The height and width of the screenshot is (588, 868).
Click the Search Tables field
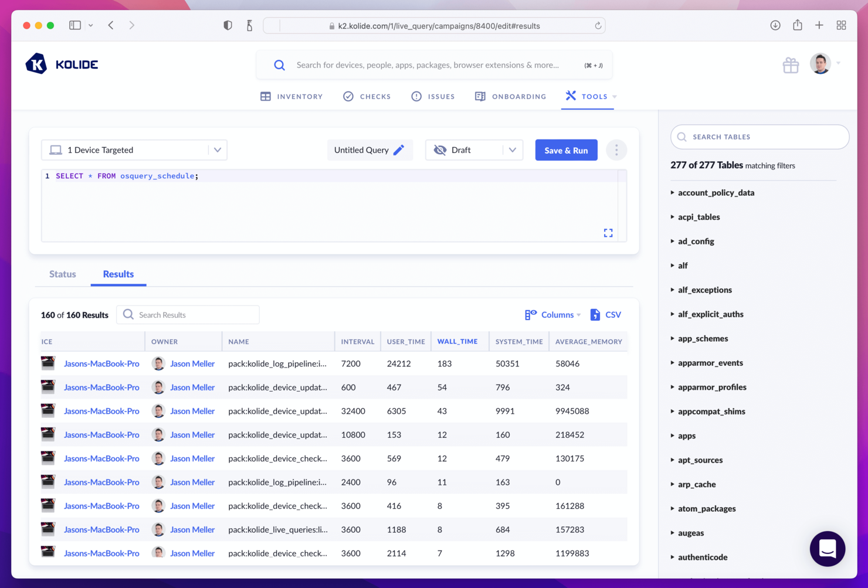coord(759,137)
